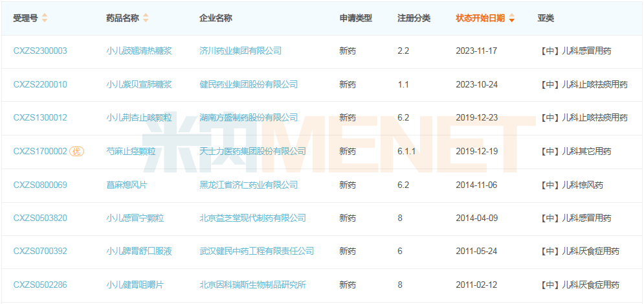Select class 6.2 in CXZS0800069 row
644x304 pixels.
[403, 185]
